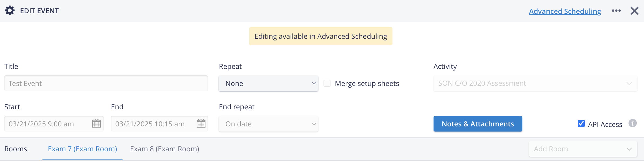Expand the Repeat dropdown set to None
This screenshot has width=644, height=163.
coord(268,83)
